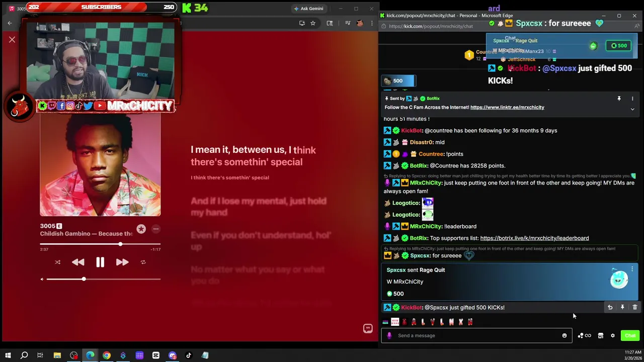
Task: Insert the first emote in the quick-emote row
Action: click(385, 322)
